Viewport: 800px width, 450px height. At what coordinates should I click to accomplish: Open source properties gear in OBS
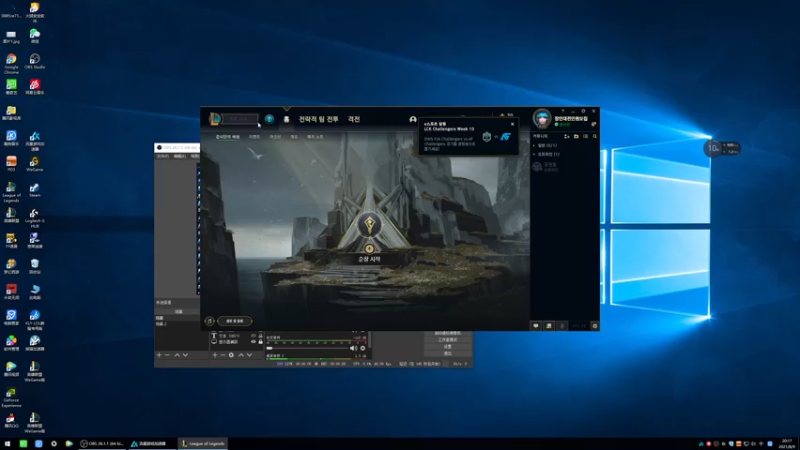pyautogui.click(x=231, y=355)
